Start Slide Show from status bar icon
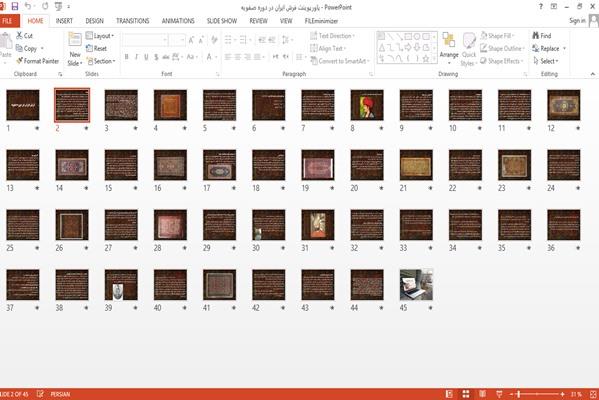The height and width of the screenshot is (400, 599). 499,394
